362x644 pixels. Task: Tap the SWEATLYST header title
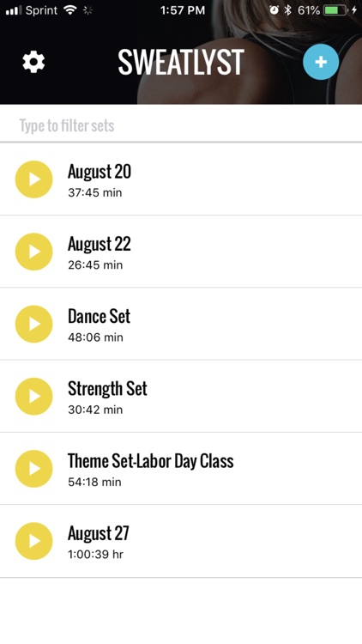click(181, 63)
